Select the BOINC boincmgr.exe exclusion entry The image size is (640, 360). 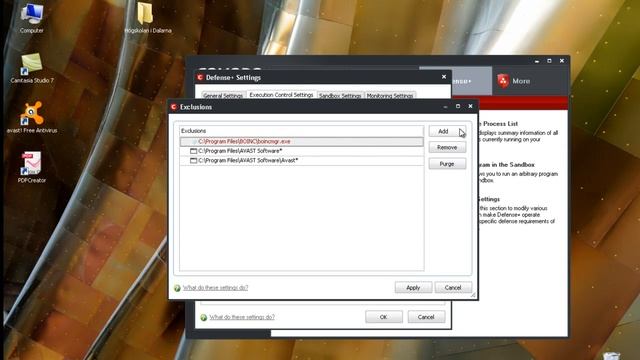pos(302,142)
